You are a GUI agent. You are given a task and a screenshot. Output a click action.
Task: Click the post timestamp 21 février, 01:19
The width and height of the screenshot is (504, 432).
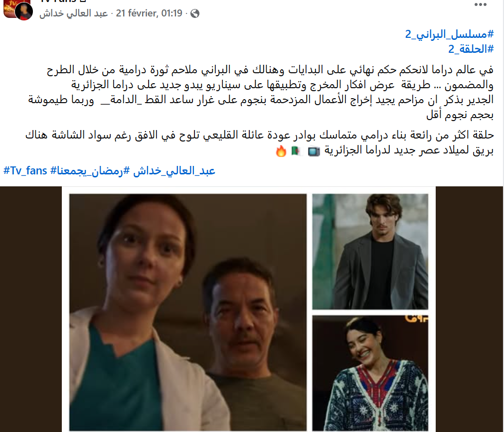[149, 13]
